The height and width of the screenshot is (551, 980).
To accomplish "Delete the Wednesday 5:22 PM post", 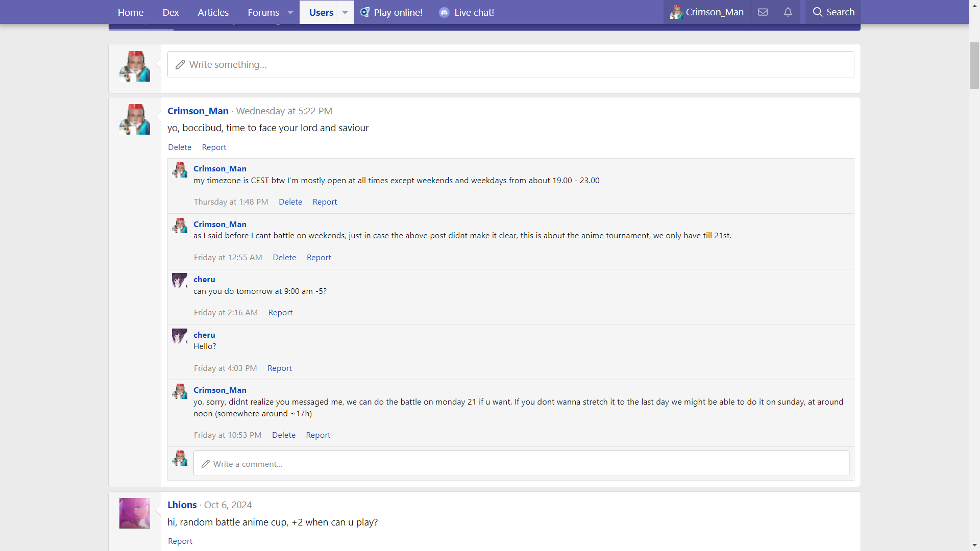I will 180,147.
